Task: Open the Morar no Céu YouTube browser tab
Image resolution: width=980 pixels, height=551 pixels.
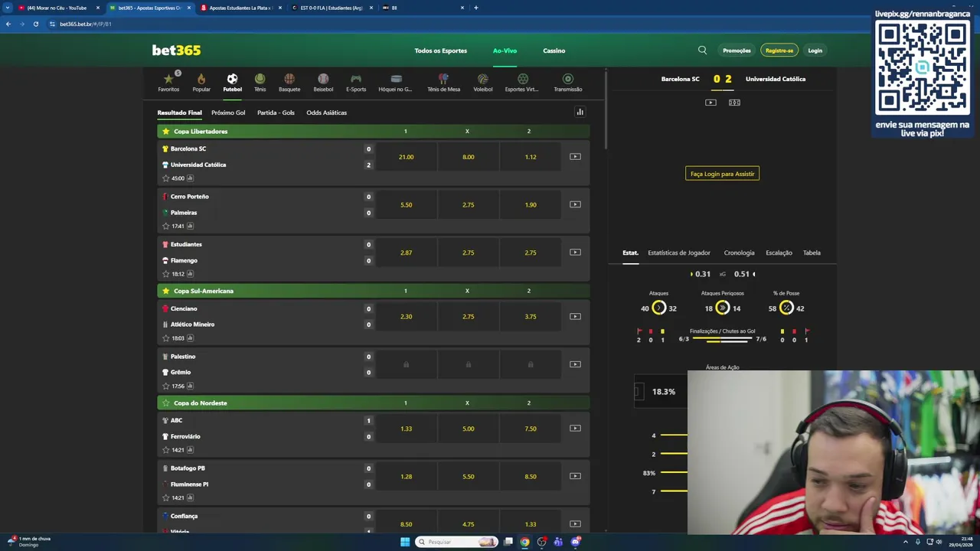Action: pos(57,8)
